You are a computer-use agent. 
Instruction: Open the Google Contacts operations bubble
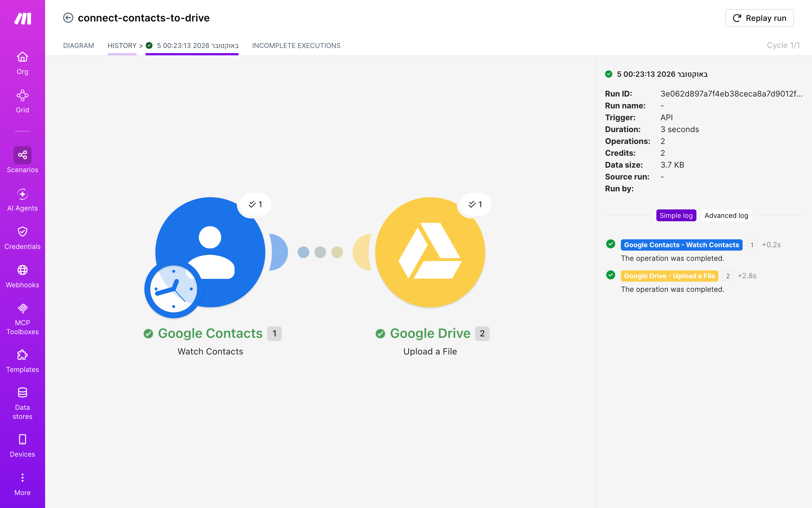(x=255, y=204)
